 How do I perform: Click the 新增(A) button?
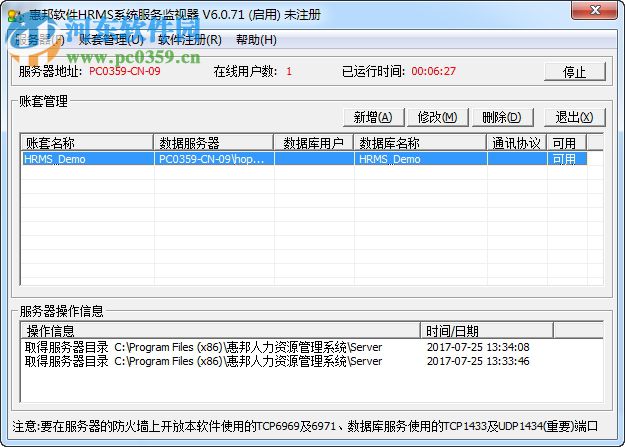click(373, 117)
